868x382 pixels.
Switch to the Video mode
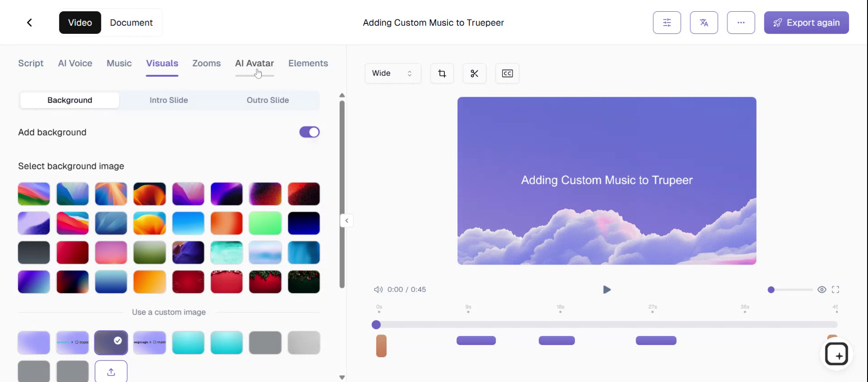[x=80, y=23]
